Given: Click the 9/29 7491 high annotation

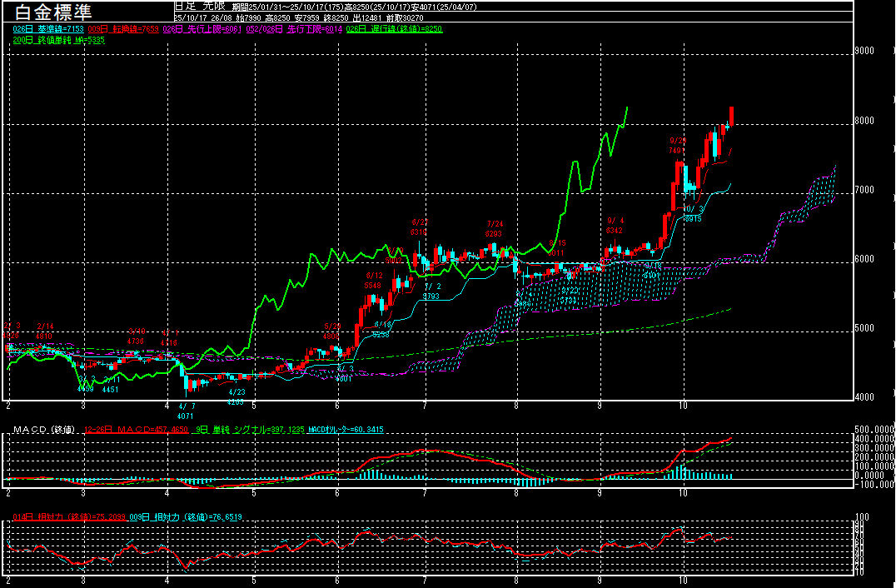Looking at the screenshot, I should click(677, 146).
